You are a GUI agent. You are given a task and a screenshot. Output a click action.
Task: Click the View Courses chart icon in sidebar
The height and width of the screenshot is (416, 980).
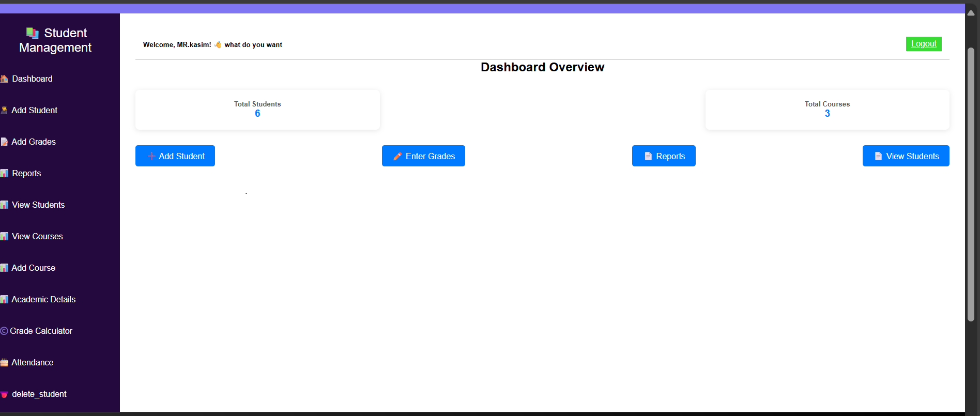tap(4, 236)
